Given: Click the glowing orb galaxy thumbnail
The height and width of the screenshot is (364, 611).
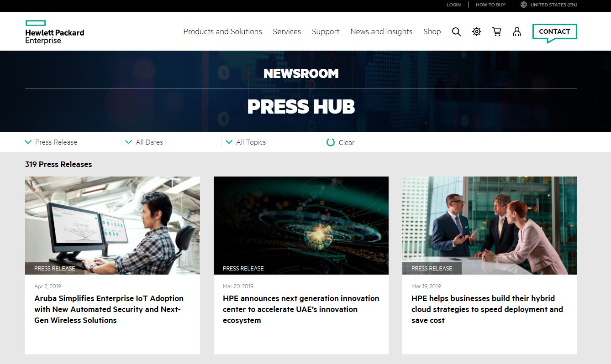Looking at the screenshot, I should [301, 225].
